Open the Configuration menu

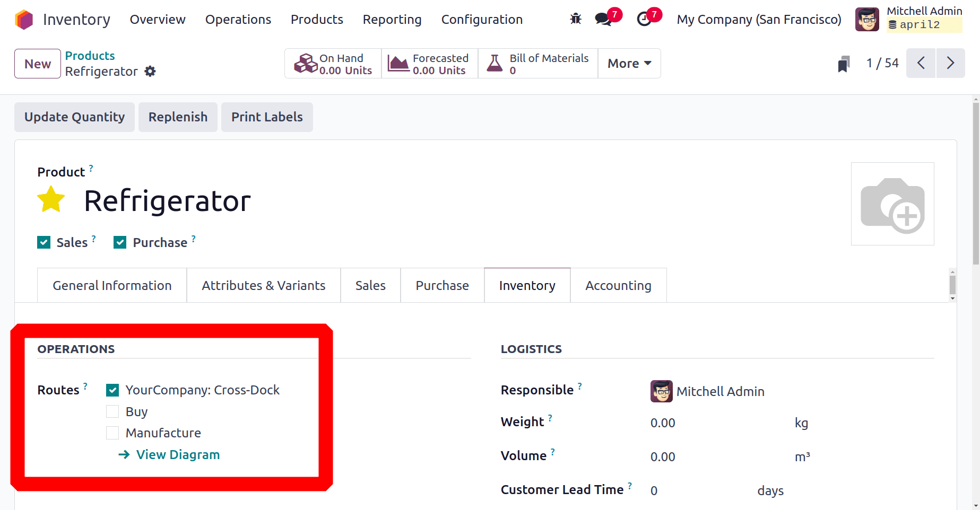[482, 20]
